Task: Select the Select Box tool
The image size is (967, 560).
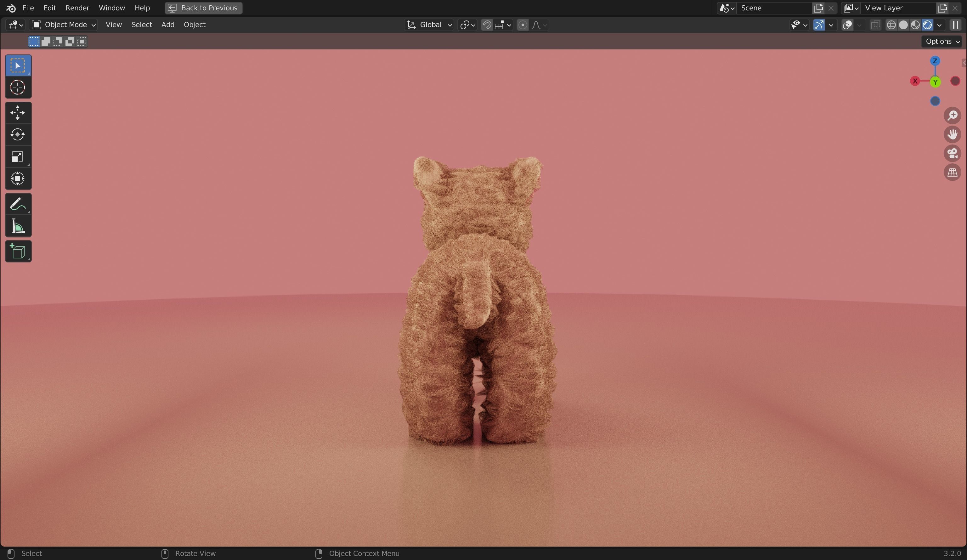Action: tap(18, 66)
